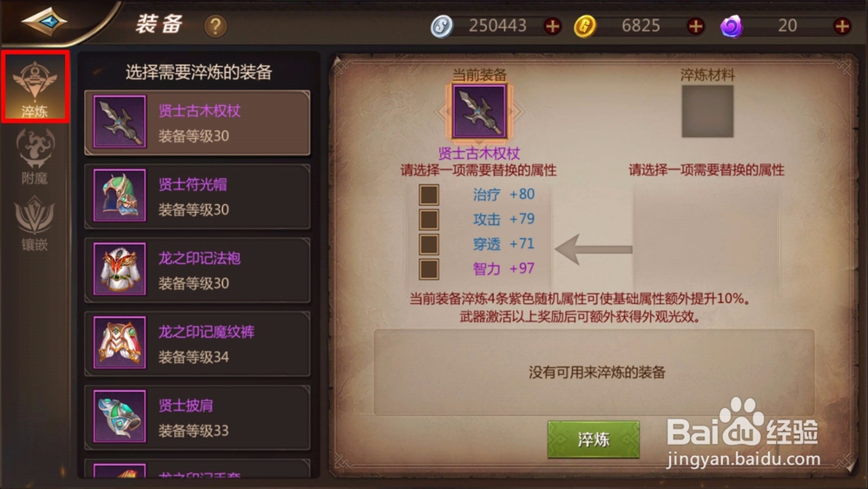Image resolution: width=868 pixels, height=489 pixels.
Task: Add gold coins with plus icon
Action: 695,26
